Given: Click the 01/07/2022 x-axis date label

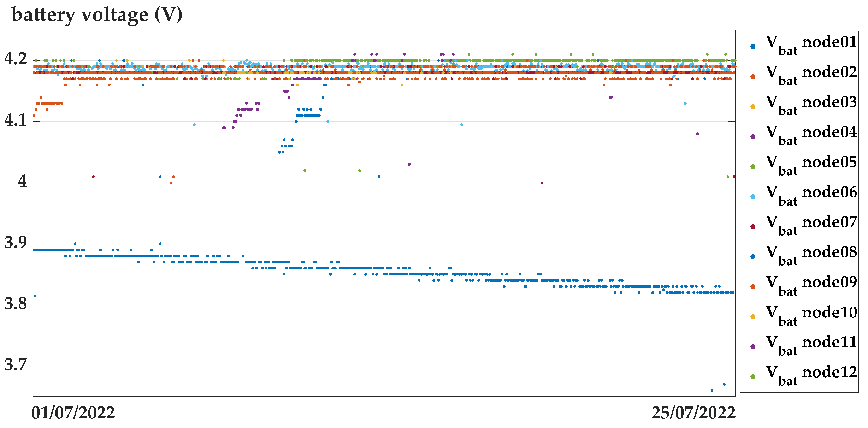Looking at the screenshot, I should pyautogui.click(x=73, y=413).
